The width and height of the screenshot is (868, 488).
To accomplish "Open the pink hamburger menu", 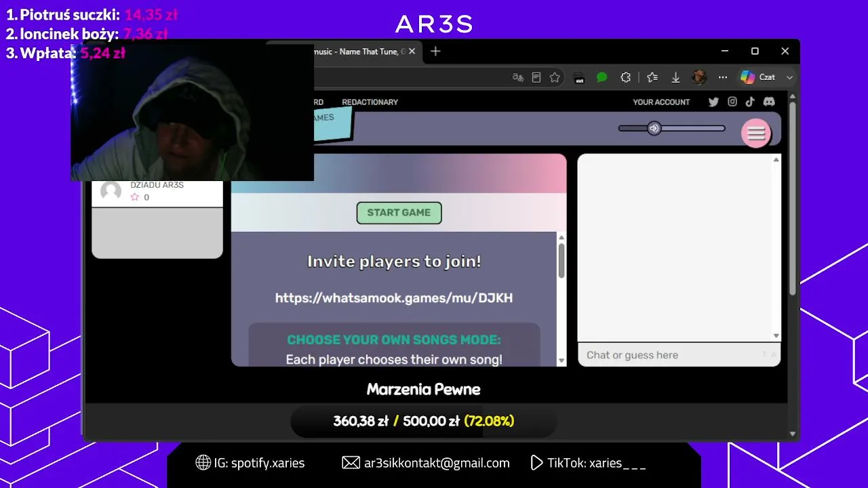I will click(x=755, y=133).
